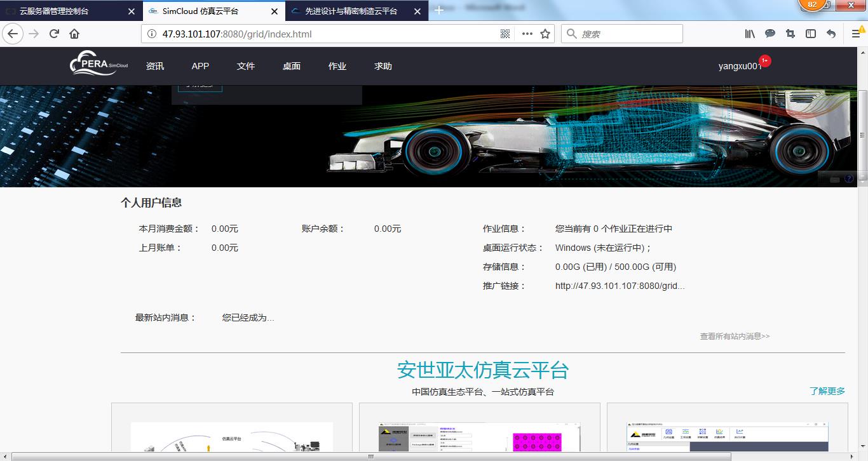
Task: Click the horizontal scrollbar thumb at bottom
Action: (x=372, y=457)
